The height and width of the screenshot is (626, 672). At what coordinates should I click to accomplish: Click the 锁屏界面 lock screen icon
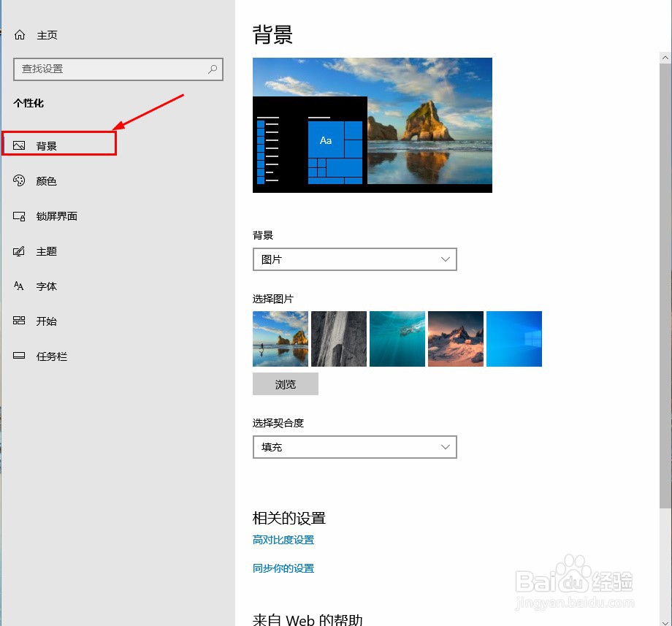click(19, 216)
